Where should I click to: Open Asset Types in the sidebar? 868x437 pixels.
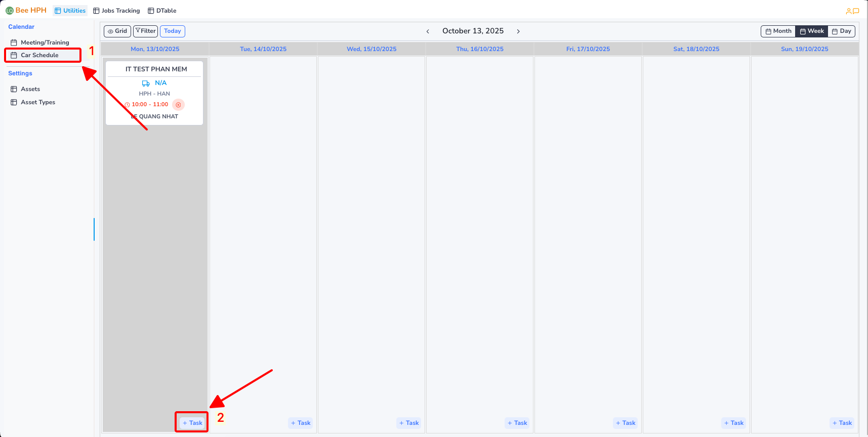point(37,102)
